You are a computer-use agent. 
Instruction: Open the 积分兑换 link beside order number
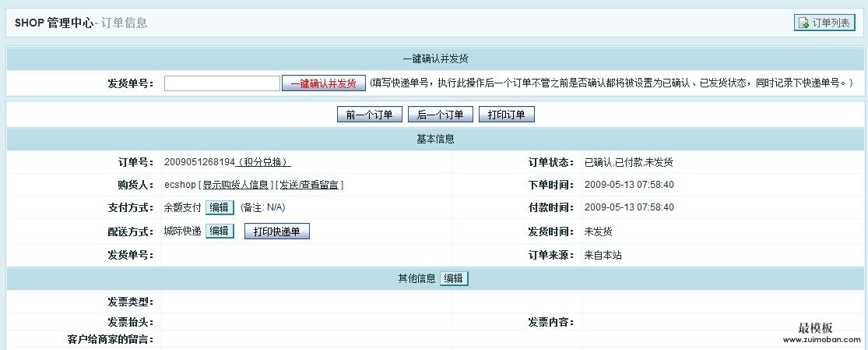[x=263, y=162]
